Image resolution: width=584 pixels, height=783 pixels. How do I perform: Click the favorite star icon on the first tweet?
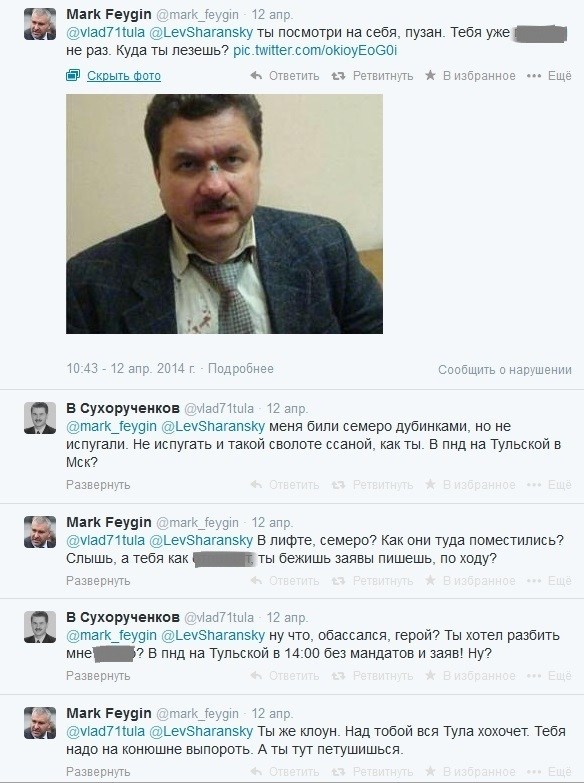(x=430, y=75)
